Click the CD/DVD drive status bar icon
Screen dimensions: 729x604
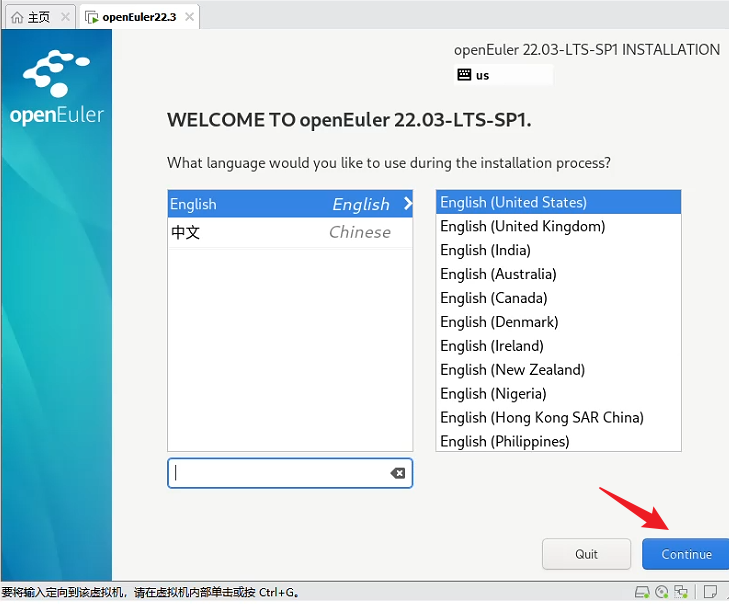tap(662, 592)
